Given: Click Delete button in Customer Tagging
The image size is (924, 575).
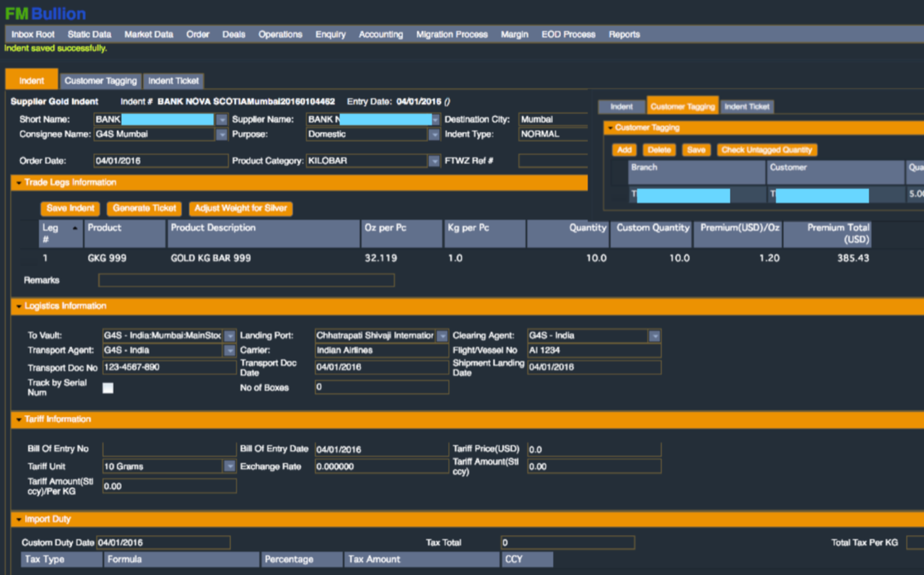Looking at the screenshot, I should pos(659,150).
